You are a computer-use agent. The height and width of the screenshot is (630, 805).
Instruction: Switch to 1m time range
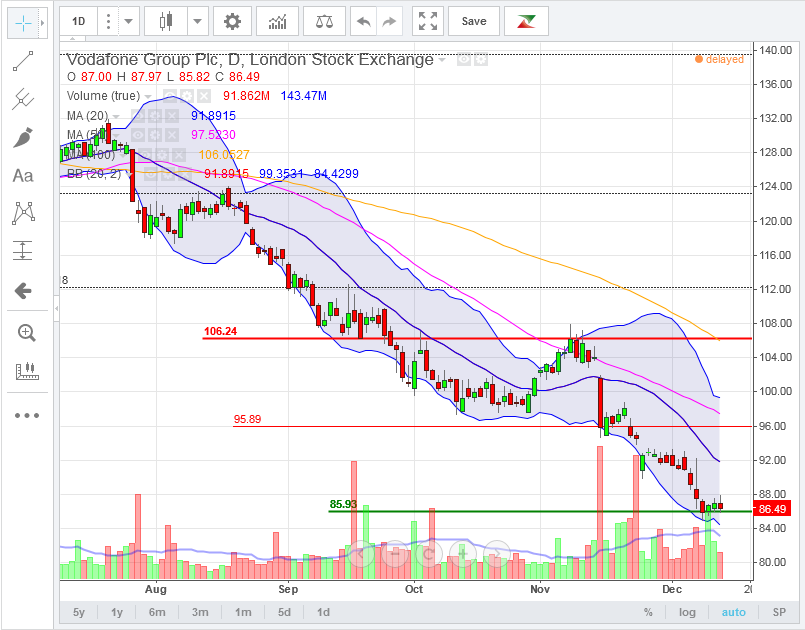pyautogui.click(x=243, y=612)
